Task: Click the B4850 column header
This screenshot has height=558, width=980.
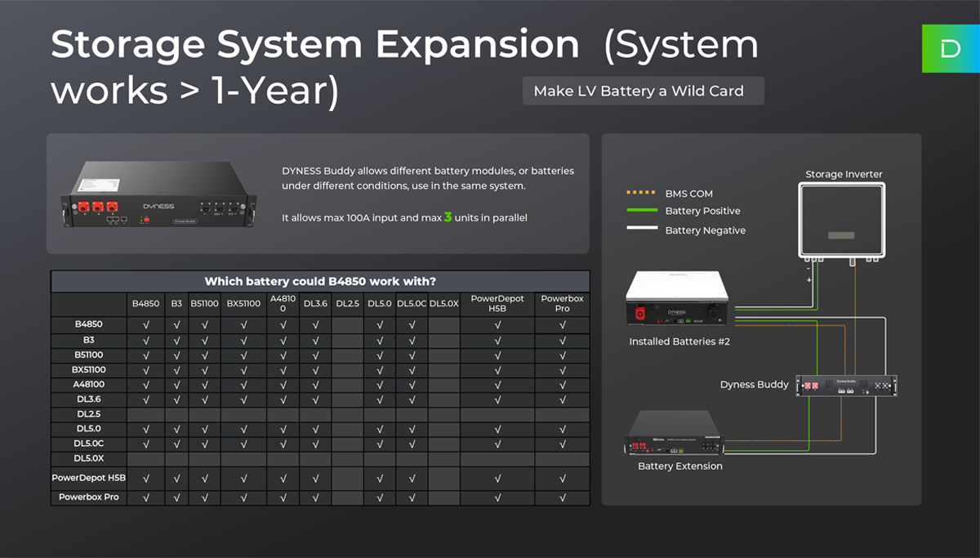Action: click(146, 304)
